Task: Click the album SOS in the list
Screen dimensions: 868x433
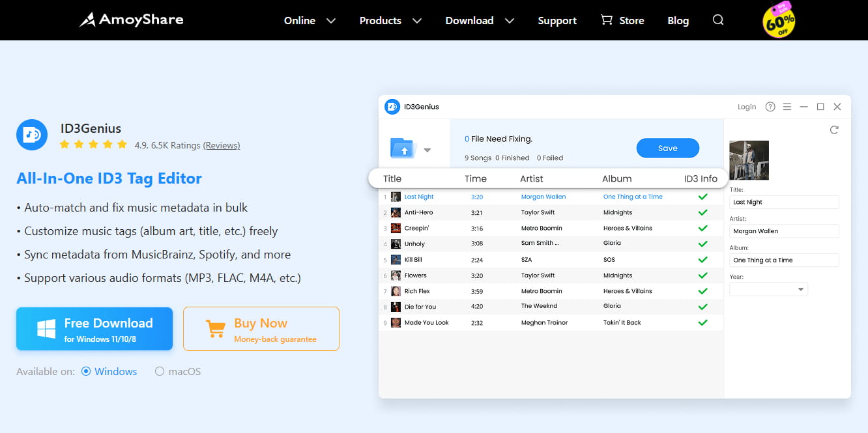Action: (609, 259)
